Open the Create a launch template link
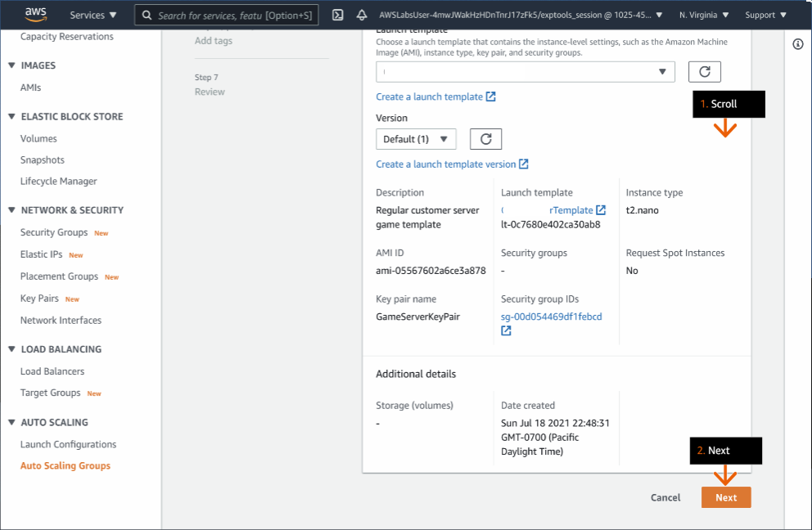 click(x=431, y=96)
